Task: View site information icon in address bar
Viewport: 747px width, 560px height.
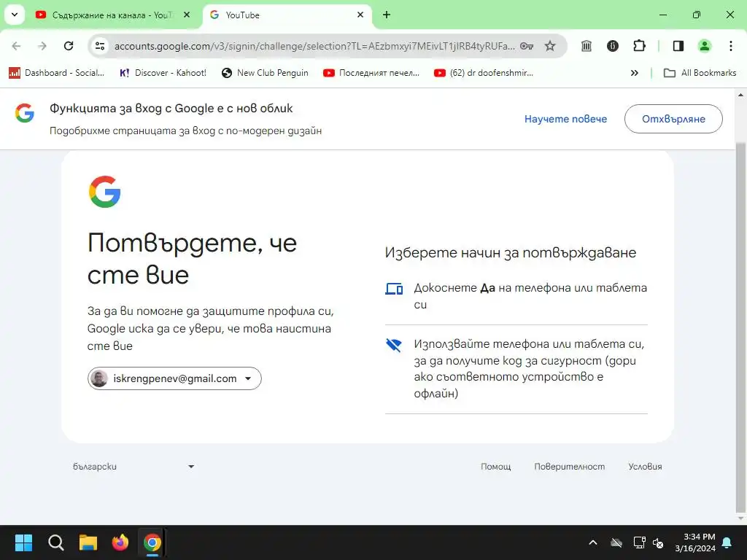Action: [x=100, y=46]
